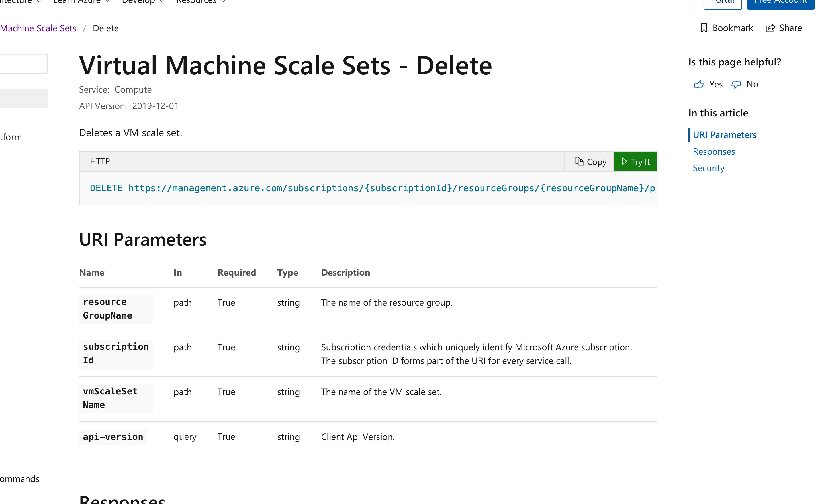The width and height of the screenshot is (830, 504).
Task: Click the URI Parameters section heading
Action: 143,240
